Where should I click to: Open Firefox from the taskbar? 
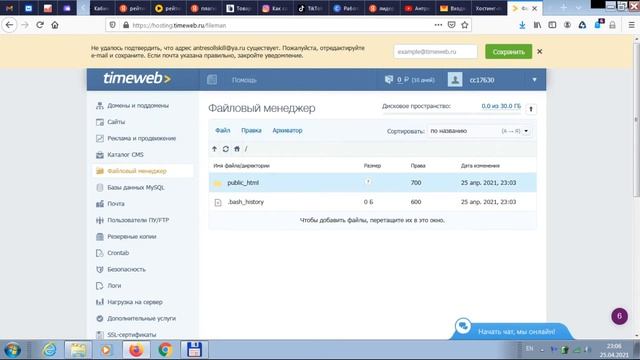(x=136, y=350)
